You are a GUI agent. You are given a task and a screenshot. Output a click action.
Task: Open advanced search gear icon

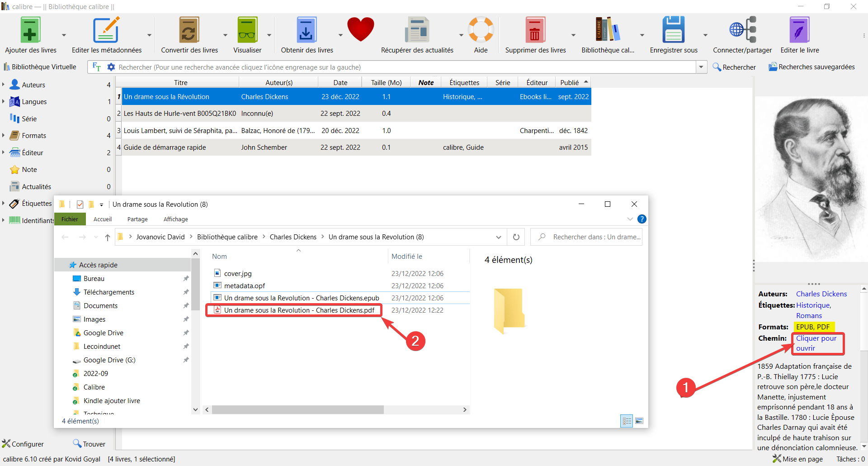click(111, 67)
